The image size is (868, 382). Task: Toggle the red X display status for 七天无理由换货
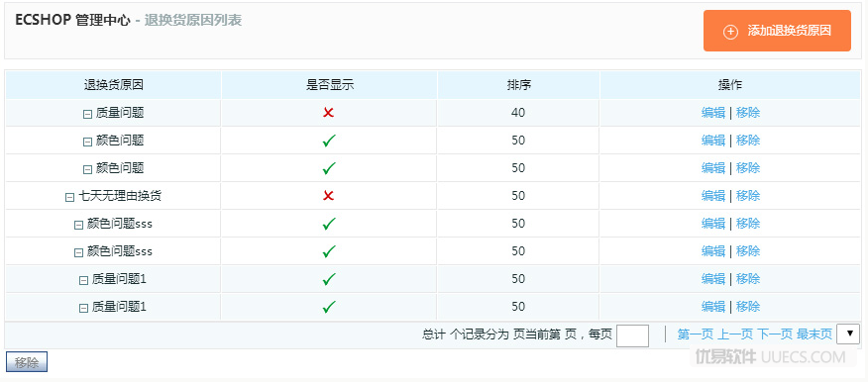pos(328,196)
